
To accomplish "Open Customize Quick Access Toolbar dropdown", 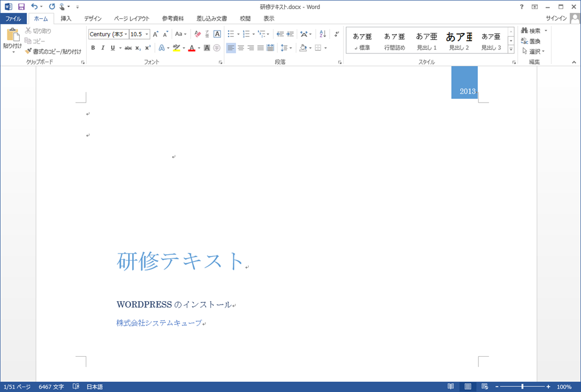I will (77, 7).
